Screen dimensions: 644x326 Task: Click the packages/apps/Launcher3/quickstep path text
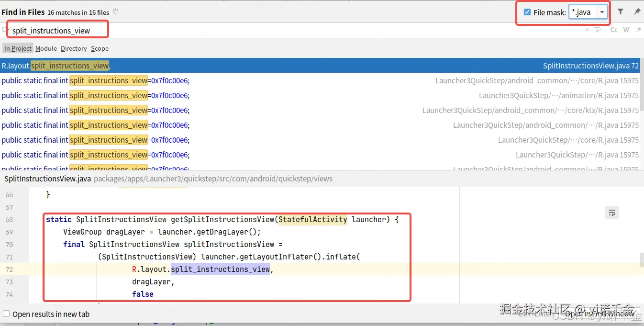[x=213, y=179]
